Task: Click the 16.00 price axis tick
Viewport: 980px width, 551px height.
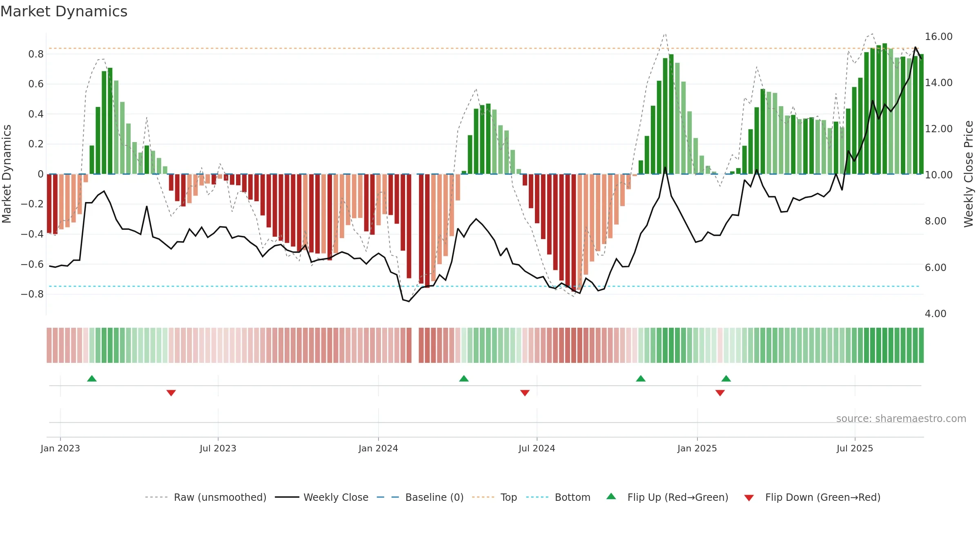Action: click(939, 36)
